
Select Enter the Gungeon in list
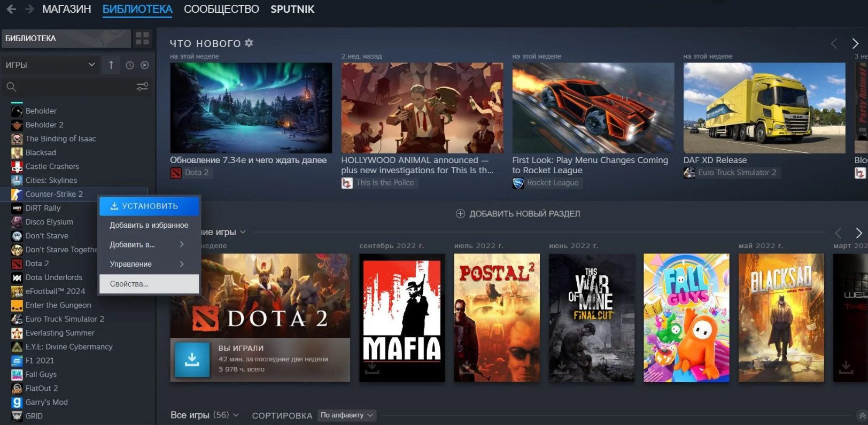pyautogui.click(x=58, y=305)
